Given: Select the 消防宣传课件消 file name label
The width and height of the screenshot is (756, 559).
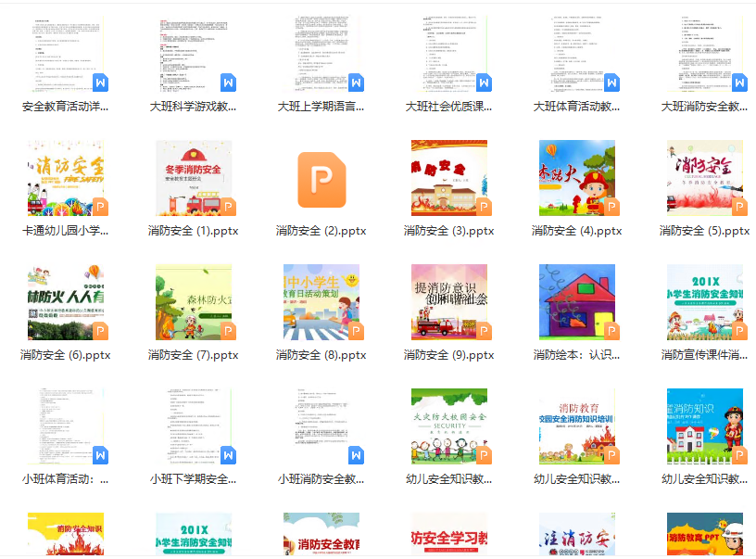Looking at the screenshot, I should click(704, 355).
